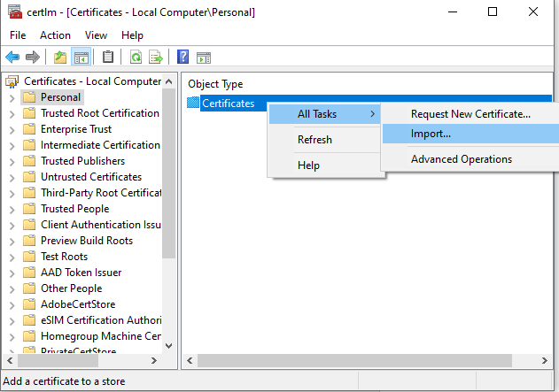Open the View menu
Viewport: 559px width, 392px height.
[96, 35]
